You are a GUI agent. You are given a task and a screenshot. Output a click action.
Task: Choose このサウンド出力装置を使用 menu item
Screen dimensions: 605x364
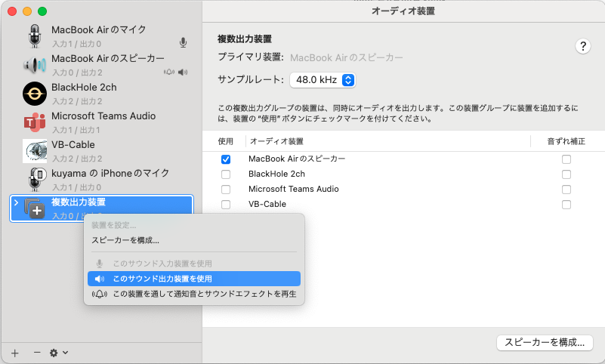[194, 279]
